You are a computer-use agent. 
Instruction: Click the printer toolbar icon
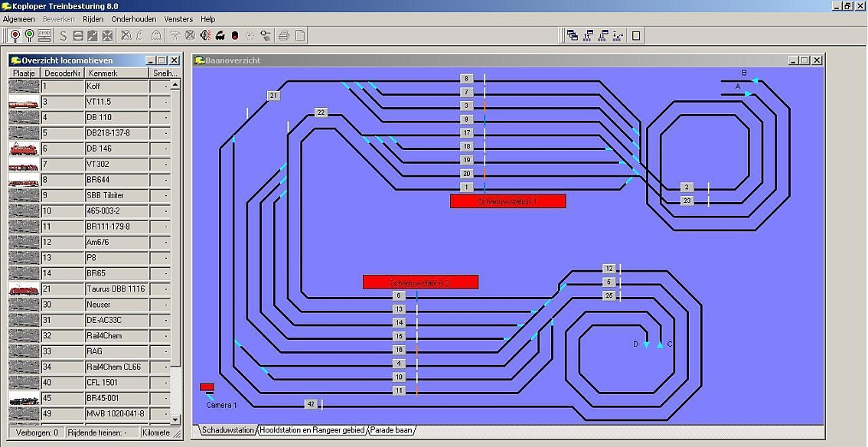point(284,36)
